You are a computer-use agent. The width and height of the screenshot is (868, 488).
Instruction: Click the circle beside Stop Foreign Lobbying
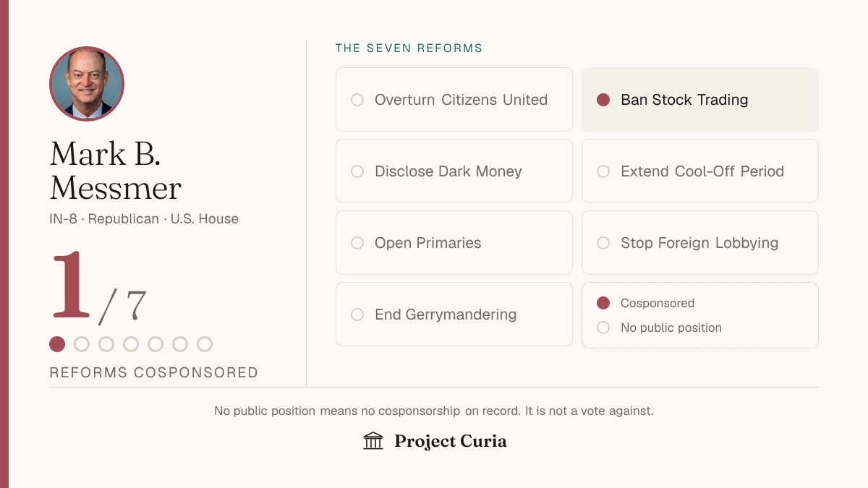click(x=603, y=243)
